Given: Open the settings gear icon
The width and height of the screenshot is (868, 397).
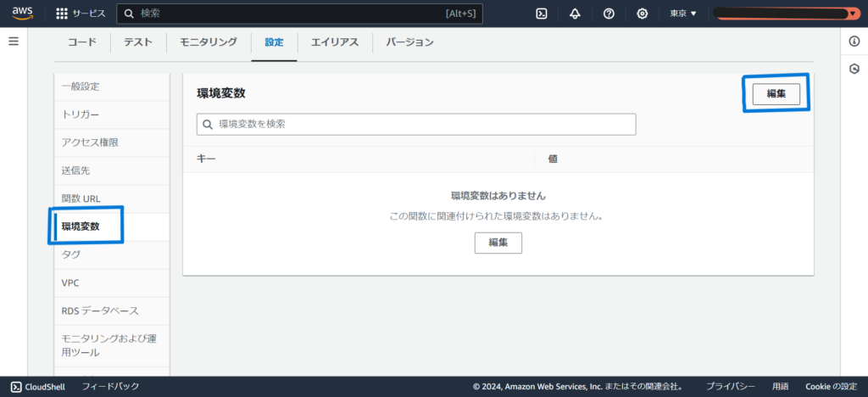Looking at the screenshot, I should [x=643, y=14].
